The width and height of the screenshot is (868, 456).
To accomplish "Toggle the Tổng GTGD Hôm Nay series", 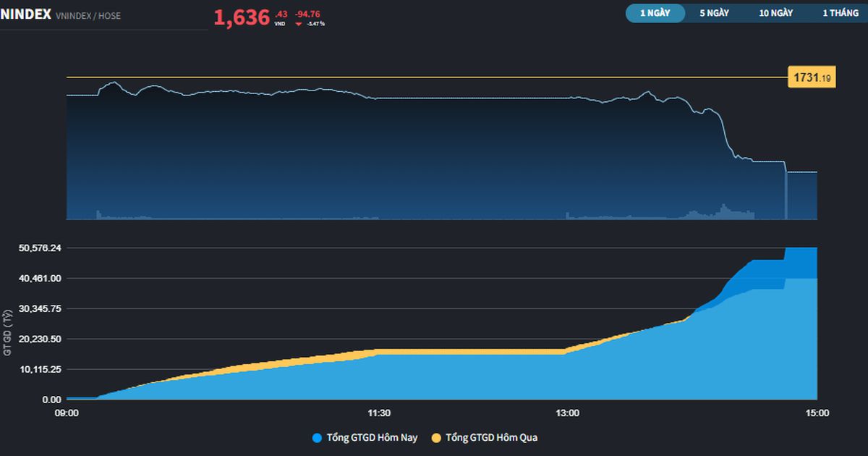I will [372, 438].
